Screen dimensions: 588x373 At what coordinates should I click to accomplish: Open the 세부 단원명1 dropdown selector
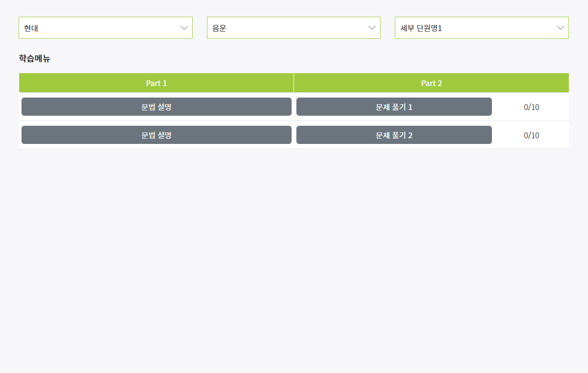click(x=481, y=28)
